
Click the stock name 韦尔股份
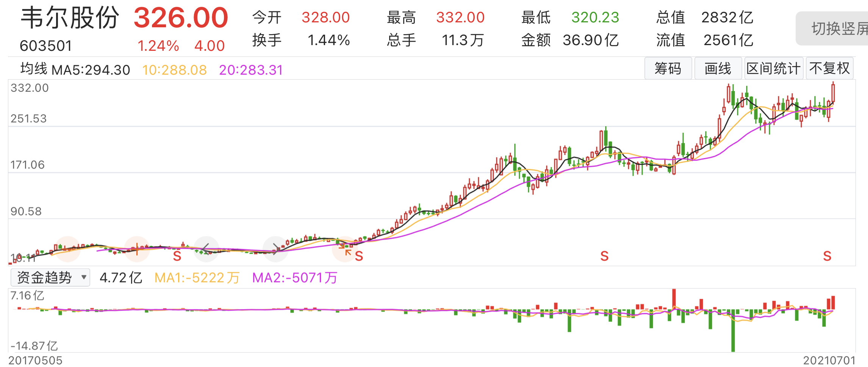pos(70,18)
